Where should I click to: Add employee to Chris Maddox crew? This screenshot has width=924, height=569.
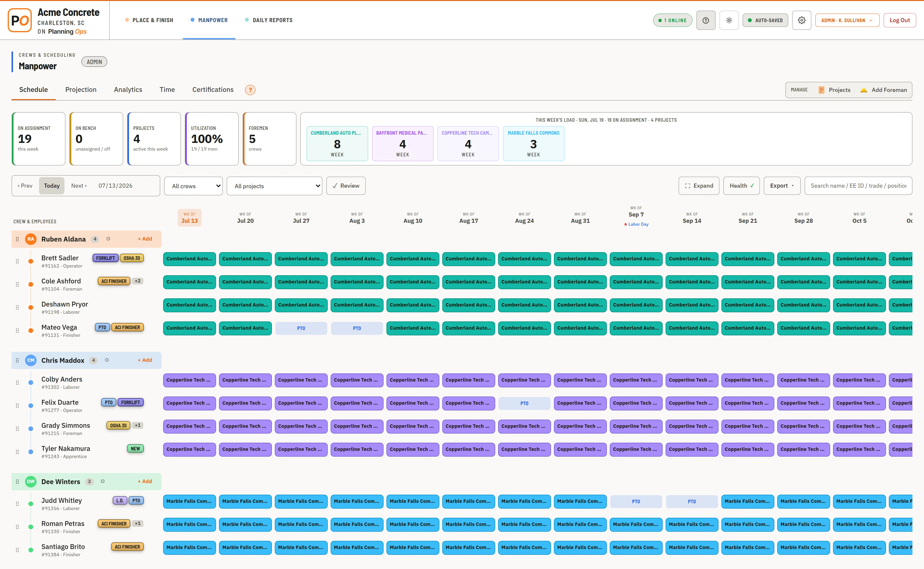click(145, 360)
